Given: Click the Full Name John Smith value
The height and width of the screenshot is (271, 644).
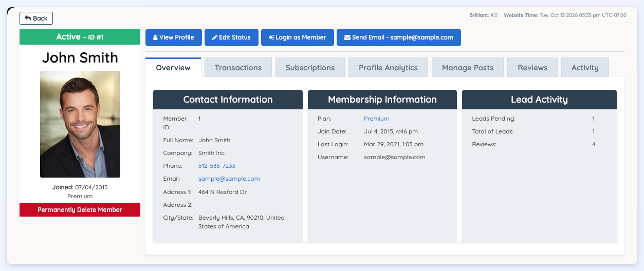Looking at the screenshot, I should (214, 140).
